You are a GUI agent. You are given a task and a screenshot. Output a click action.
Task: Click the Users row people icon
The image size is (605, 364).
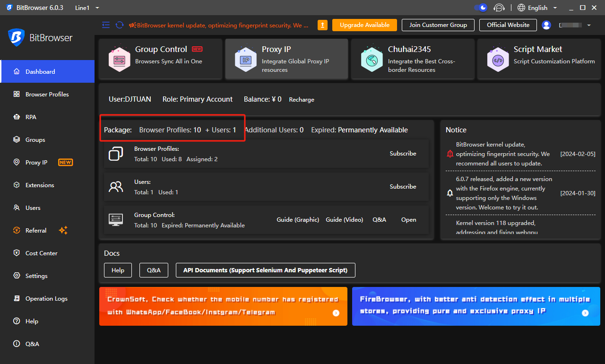pyautogui.click(x=116, y=187)
